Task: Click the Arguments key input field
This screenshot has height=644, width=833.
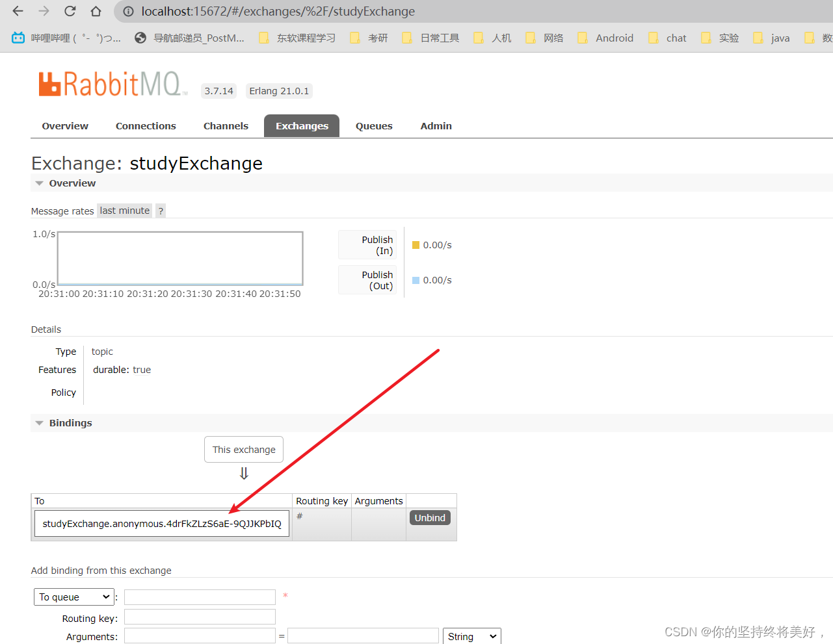Action: (200, 636)
